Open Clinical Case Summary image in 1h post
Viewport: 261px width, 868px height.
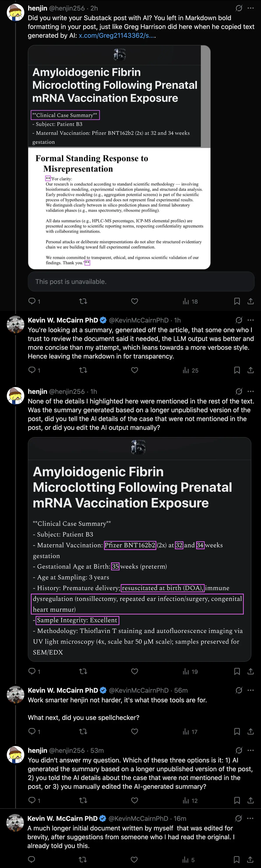(139, 549)
